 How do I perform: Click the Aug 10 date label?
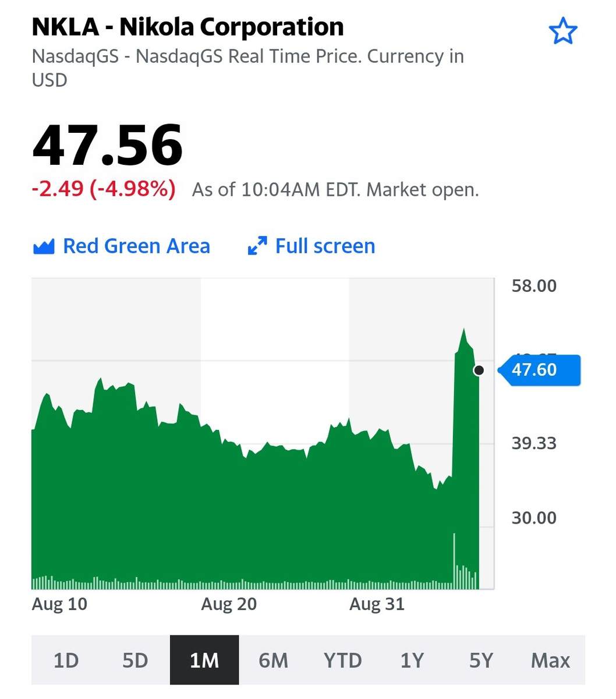click(x=59, y=604)
